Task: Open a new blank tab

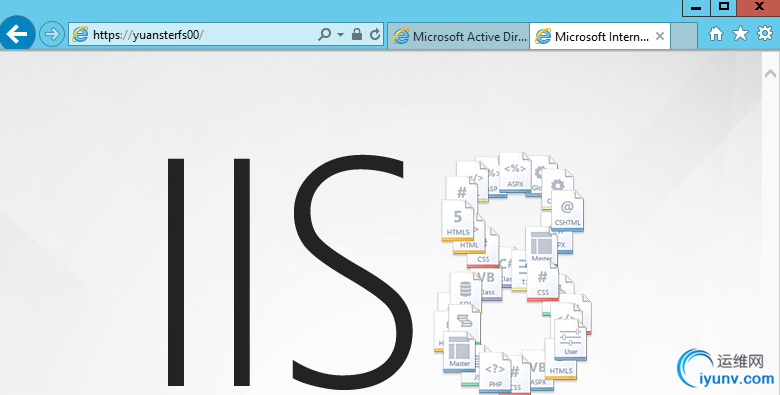Action: [683, 36]
